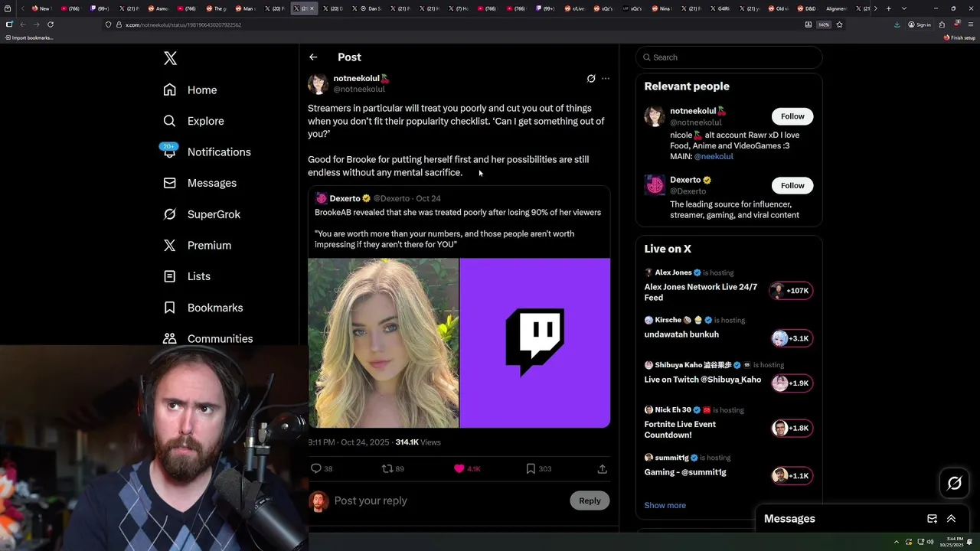Image resolution: width=980 pixels, height=551 pixels.
Task: Open the floating Grok button
Action: point(954,483)
